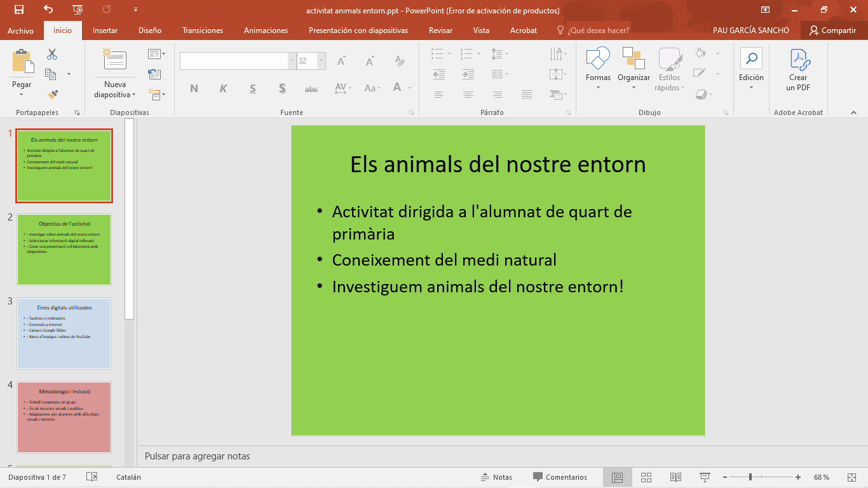Switch to the Insertar tab
868x488 pixels.
(x=105, y=30)
